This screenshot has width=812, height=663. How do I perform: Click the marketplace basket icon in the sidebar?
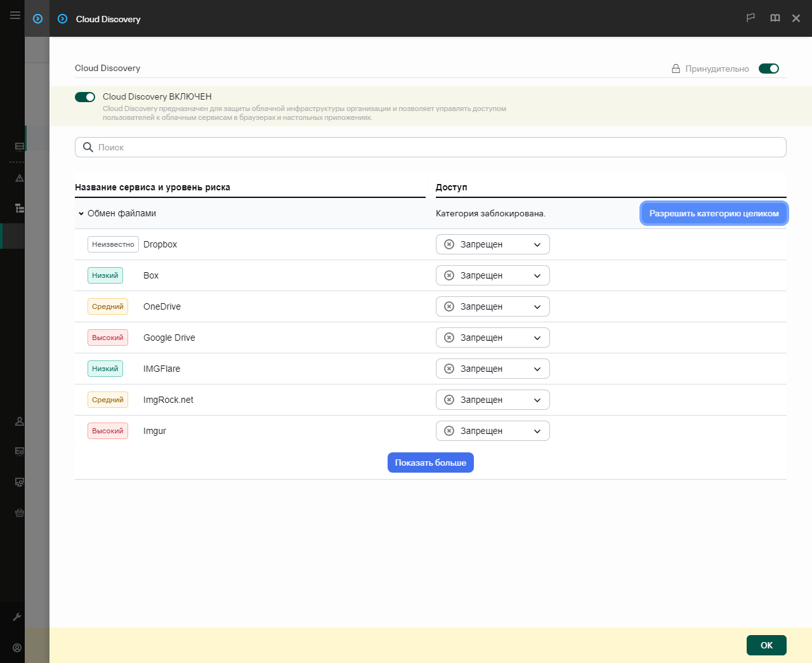click(x=19, y=513)
